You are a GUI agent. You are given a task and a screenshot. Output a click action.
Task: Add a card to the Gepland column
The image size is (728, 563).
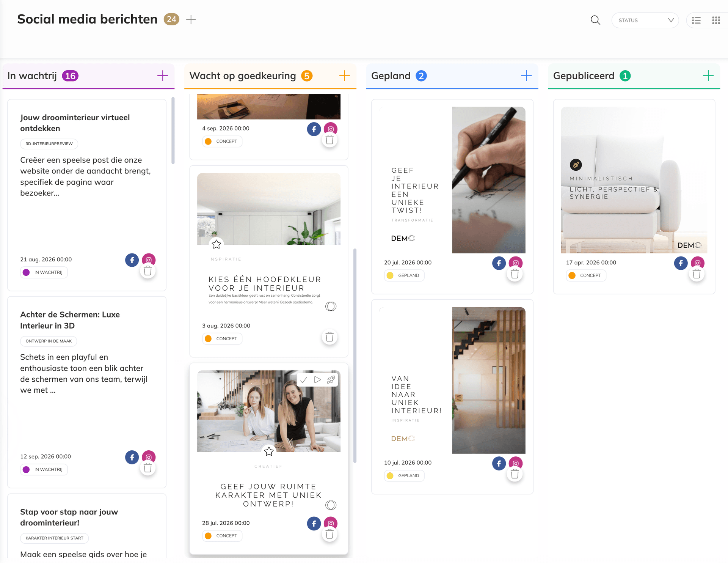click(526, 75)
